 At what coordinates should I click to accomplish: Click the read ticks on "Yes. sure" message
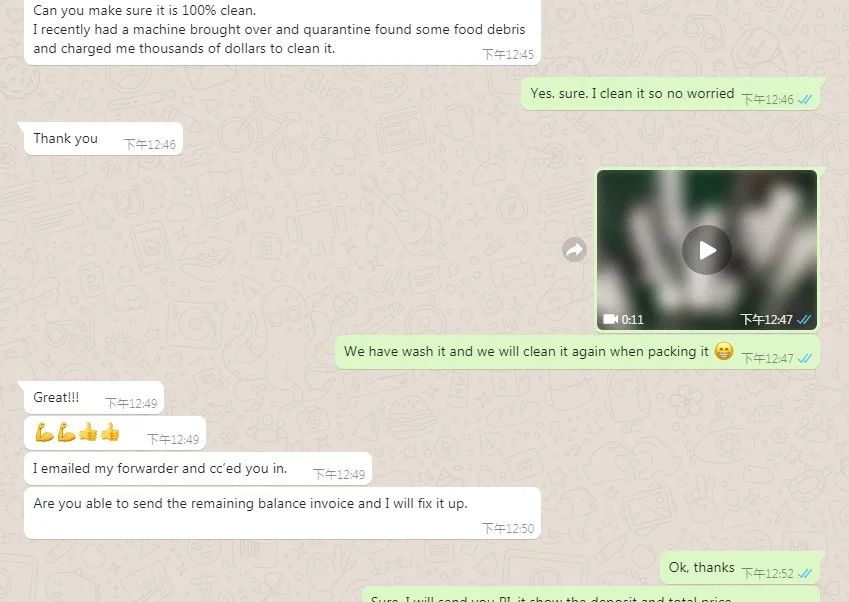coord(805,99)
